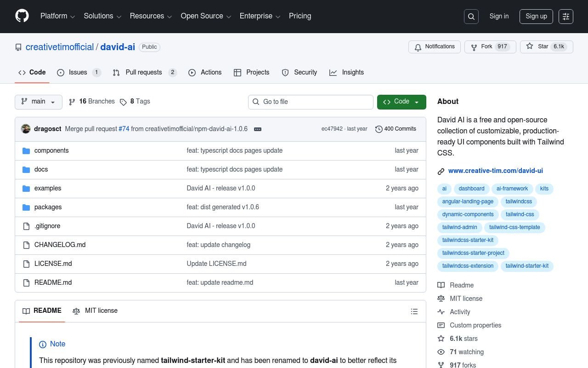Expand the Platform menu
This screenshot has height=368, width=588.
point(57,16)
